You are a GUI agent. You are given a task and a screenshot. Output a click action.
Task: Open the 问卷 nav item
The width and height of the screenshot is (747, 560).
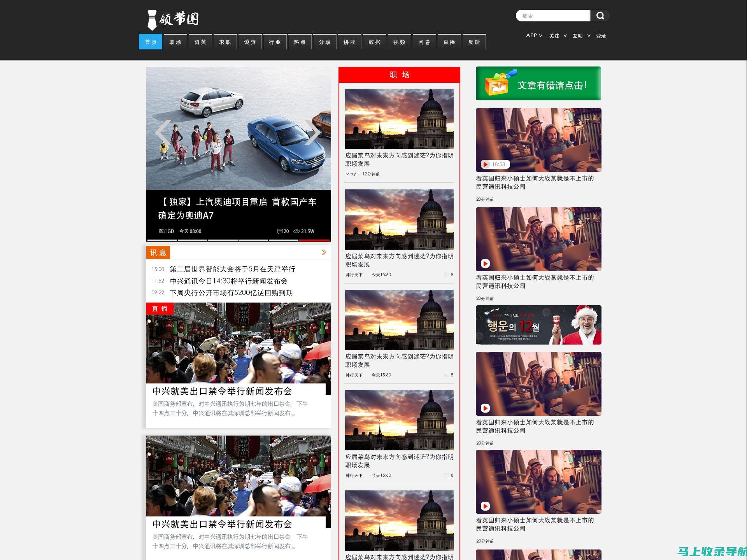[x=424, y=42]
